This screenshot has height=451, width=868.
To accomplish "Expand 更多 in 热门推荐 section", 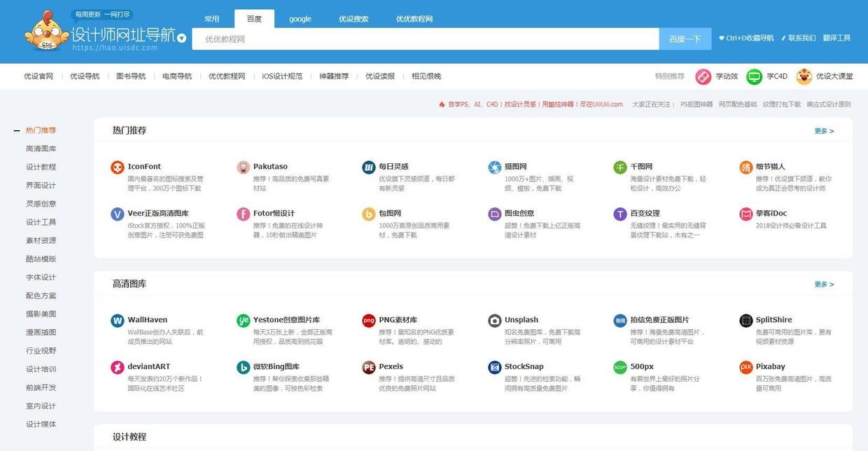I will tap(824, 131).
